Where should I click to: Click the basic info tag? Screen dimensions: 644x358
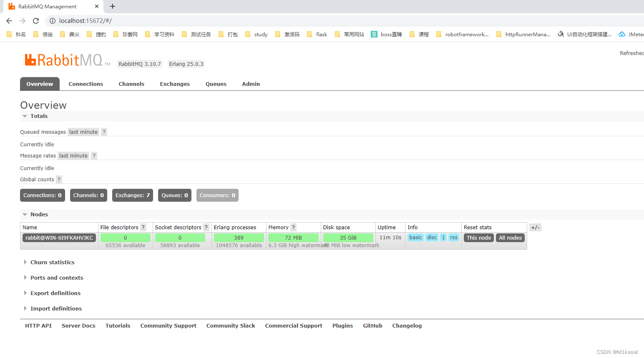tap(416, 237)
